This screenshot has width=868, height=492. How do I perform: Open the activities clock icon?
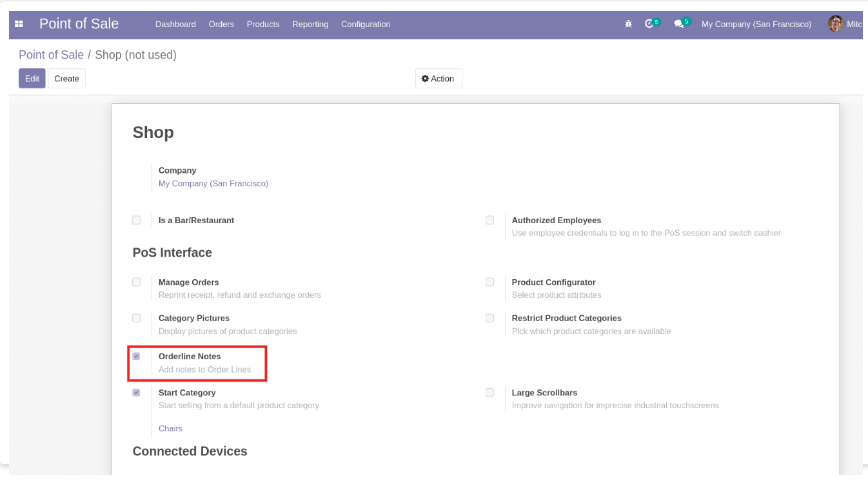tap(649, 24)
